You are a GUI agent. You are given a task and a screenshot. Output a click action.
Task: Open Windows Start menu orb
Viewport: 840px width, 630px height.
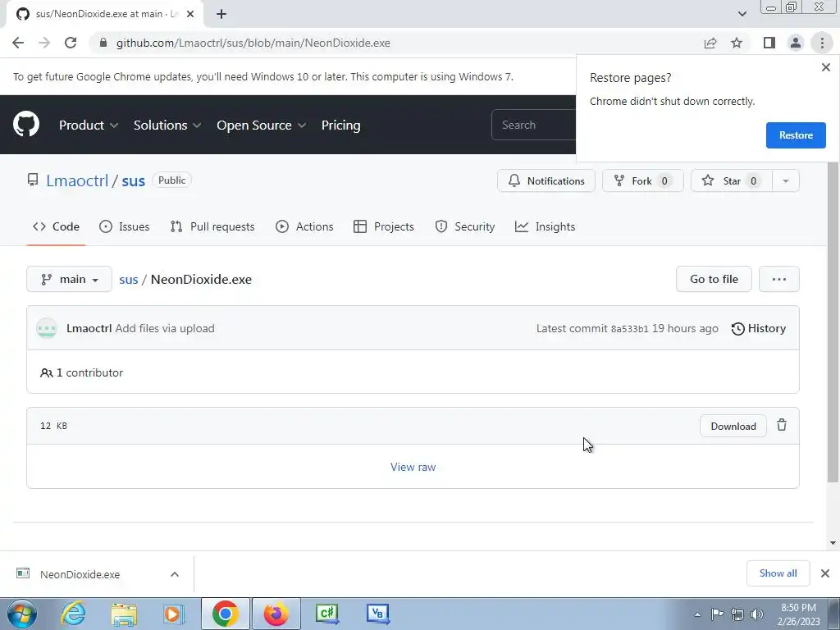[22, 614]
